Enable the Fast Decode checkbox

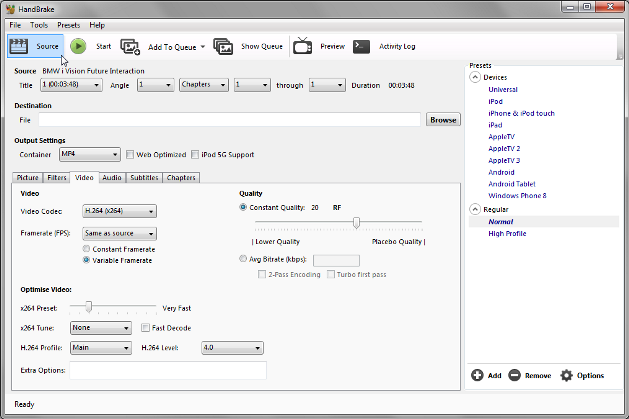[x=145, y=328]
